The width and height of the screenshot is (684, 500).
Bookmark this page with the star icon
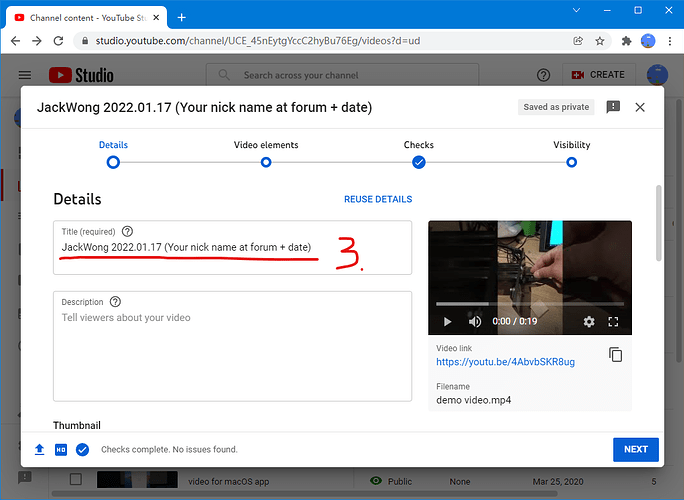point(600,41)
